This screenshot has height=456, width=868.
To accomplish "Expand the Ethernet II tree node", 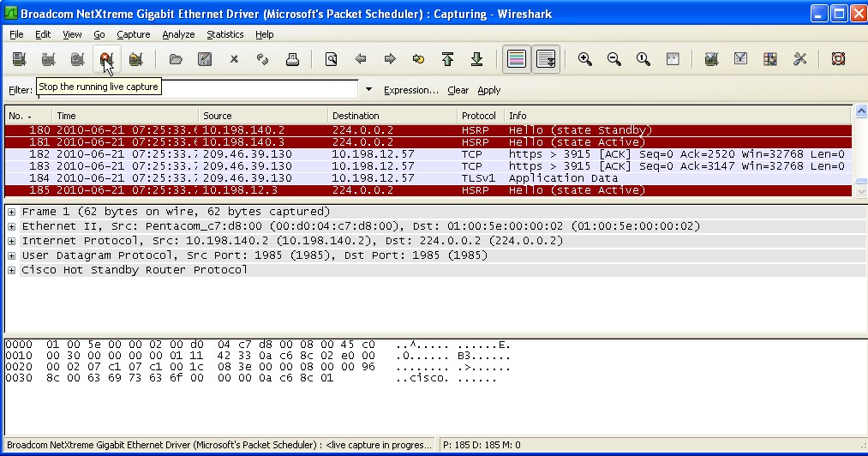I will pyautogui.click(x=12, y=226).
